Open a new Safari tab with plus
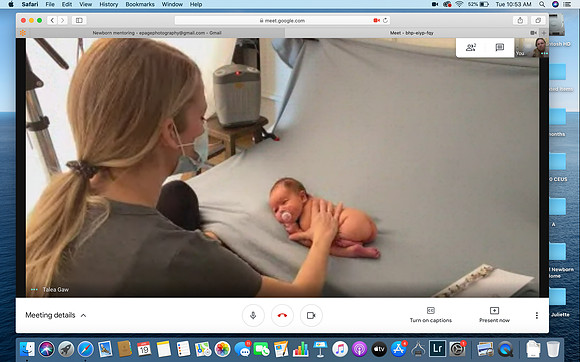Screen dimensions: 580x362 [544, 33]
